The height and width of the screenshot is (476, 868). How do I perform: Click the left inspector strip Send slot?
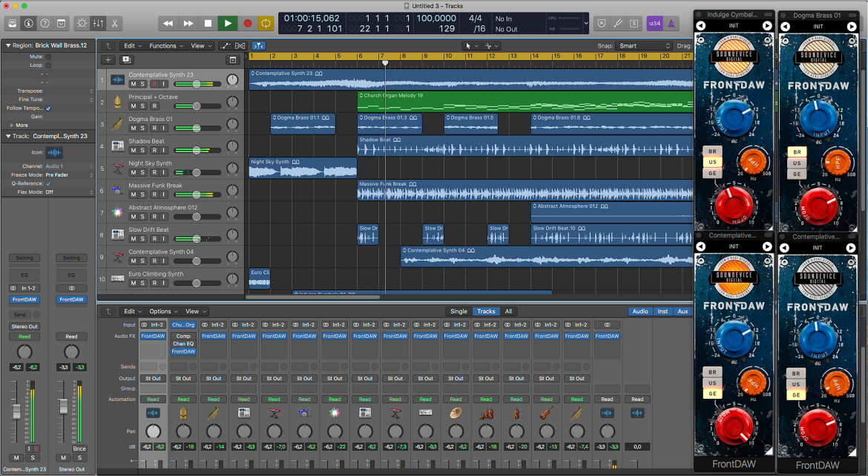tap(20, 315)
